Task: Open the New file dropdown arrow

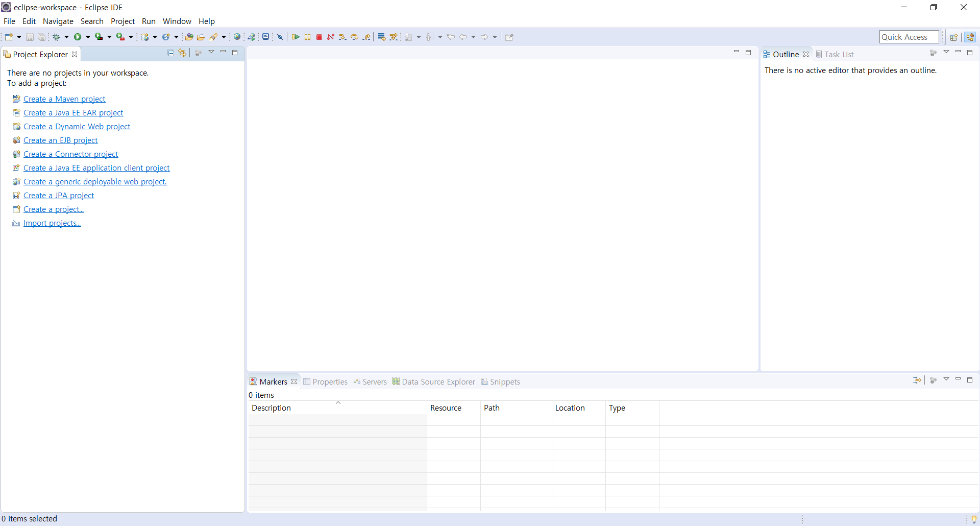Action: point(19,37)
